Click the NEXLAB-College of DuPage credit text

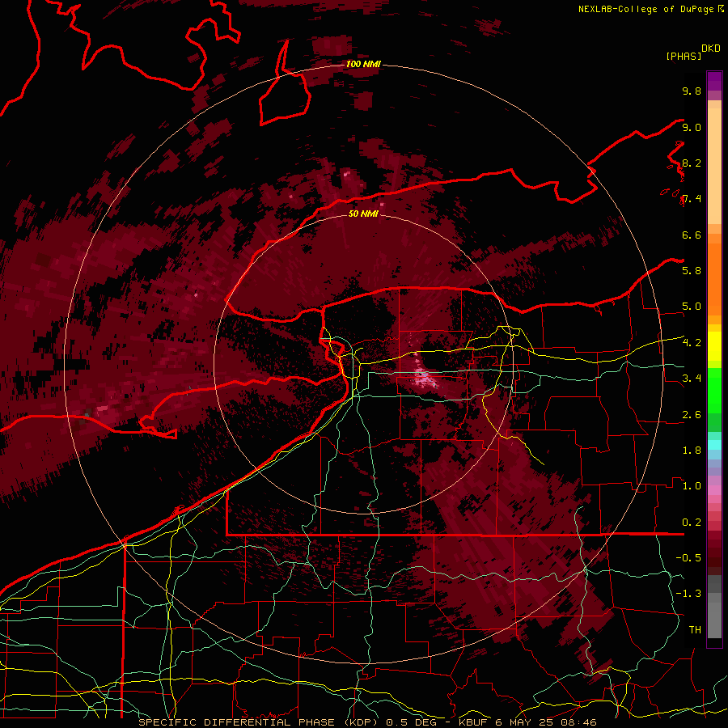click(x=646, y=9)
